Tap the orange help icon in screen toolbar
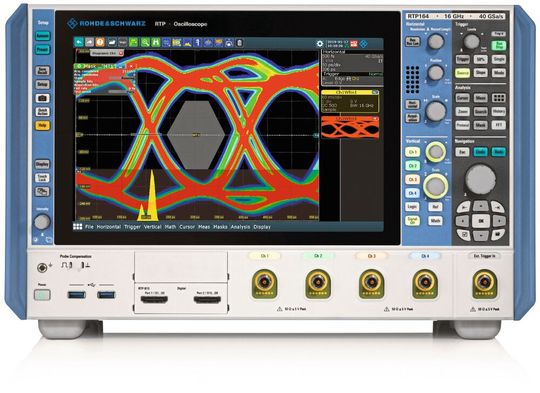This screenshot has height=393, width=540. pos(100,42)
